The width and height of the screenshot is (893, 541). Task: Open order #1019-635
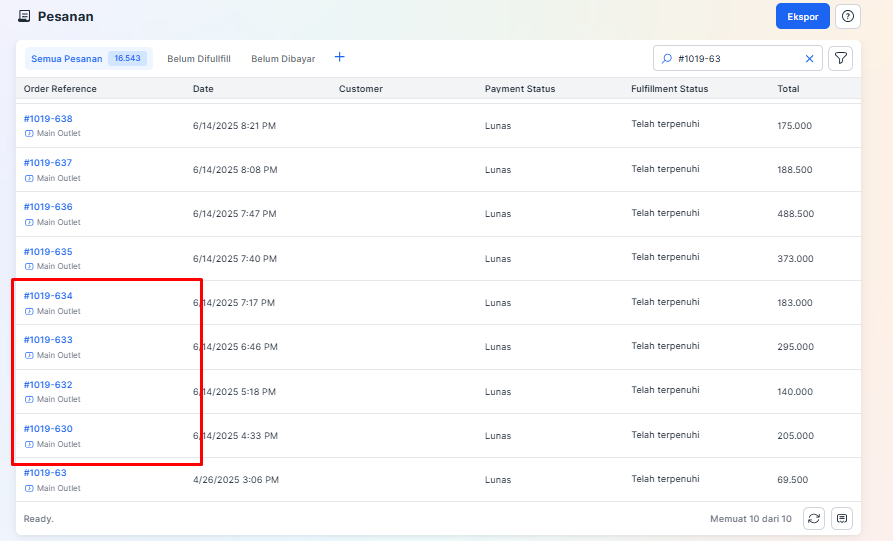[48, 252]
